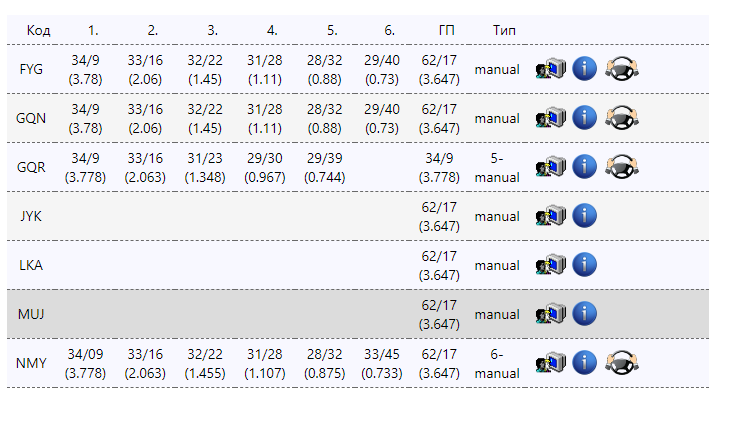755x426 pixels.
Task: Open info icon for GQR gearbox
Action: [x=585, y=167]
